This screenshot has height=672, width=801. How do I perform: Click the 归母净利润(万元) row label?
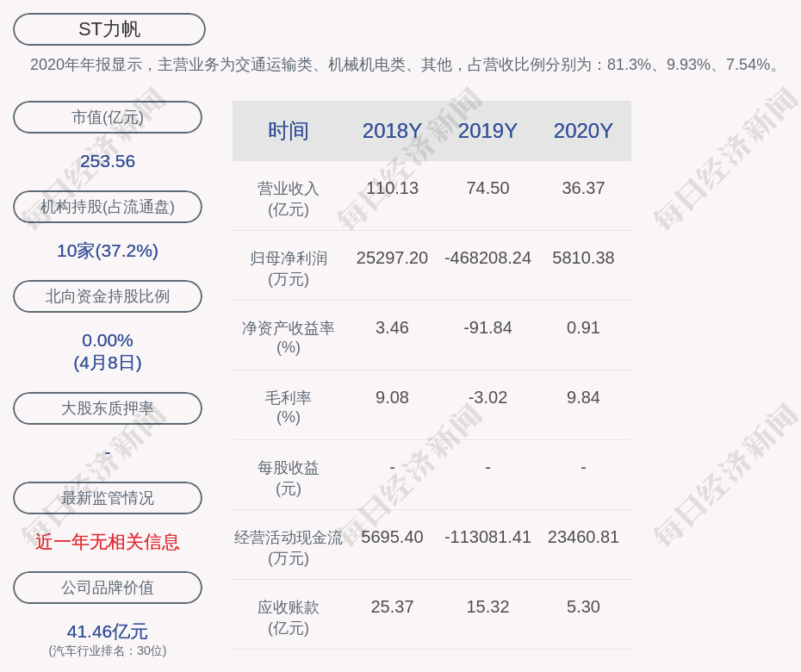(289, 269)
